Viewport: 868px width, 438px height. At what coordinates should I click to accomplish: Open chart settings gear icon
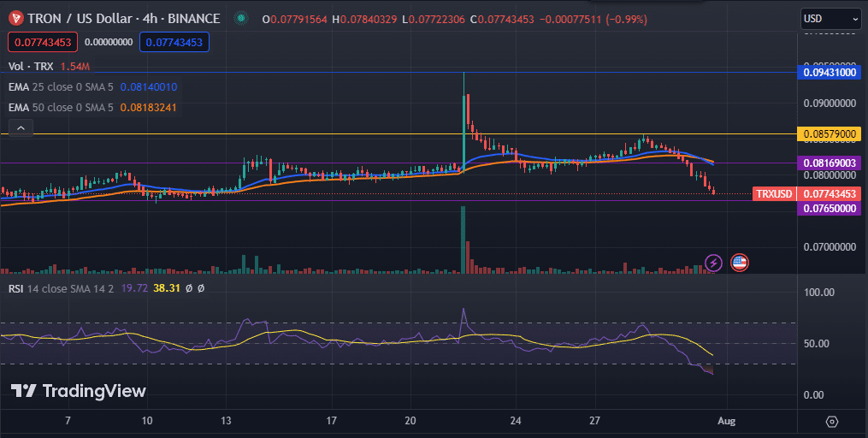pos(832,422)
